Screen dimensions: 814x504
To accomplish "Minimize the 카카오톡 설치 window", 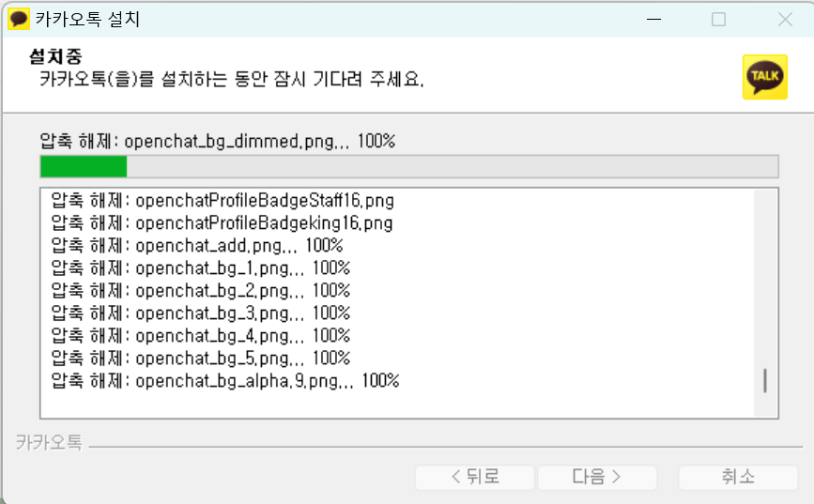I will (653, 20).
